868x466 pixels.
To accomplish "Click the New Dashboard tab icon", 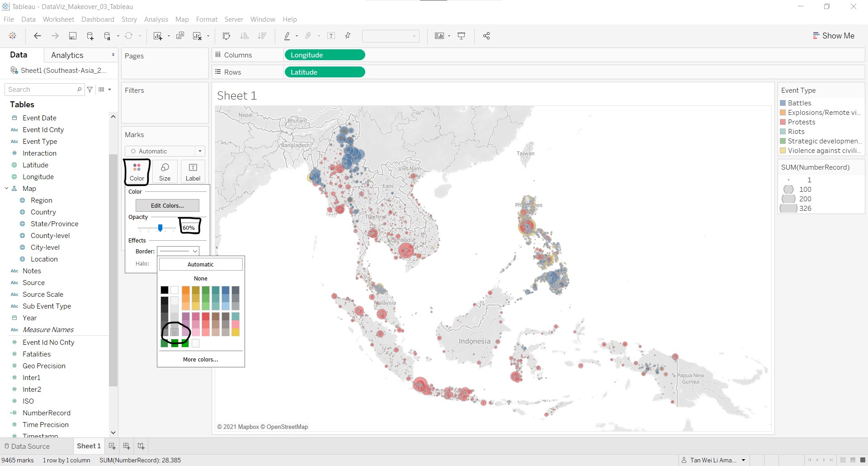I will point(127,446).
